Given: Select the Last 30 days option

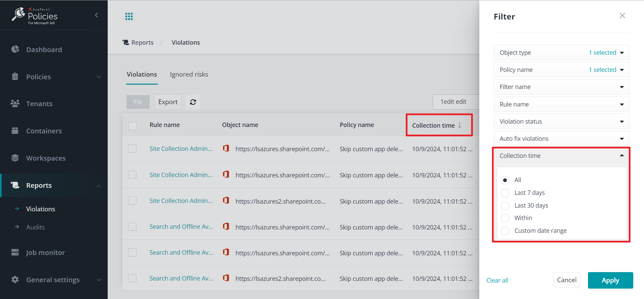Looking at the screenshot, I should [505, 206].
